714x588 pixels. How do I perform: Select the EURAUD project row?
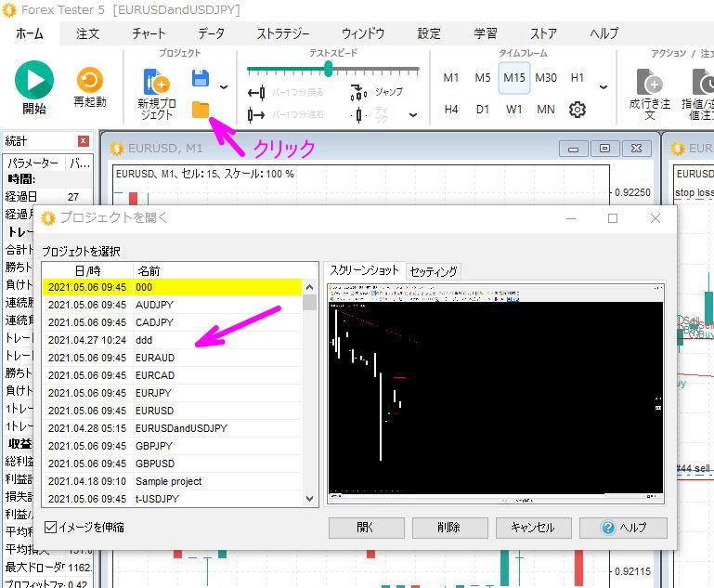click(172, 358)
